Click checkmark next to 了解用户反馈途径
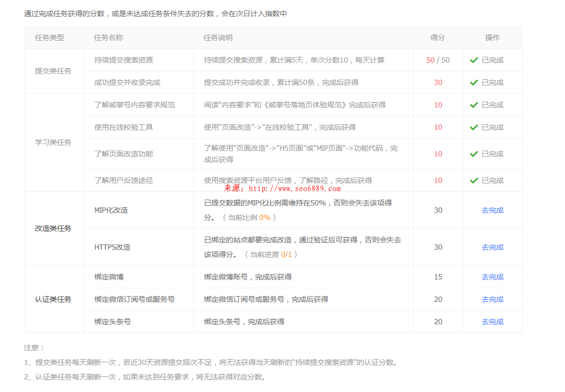 [474, 180]
